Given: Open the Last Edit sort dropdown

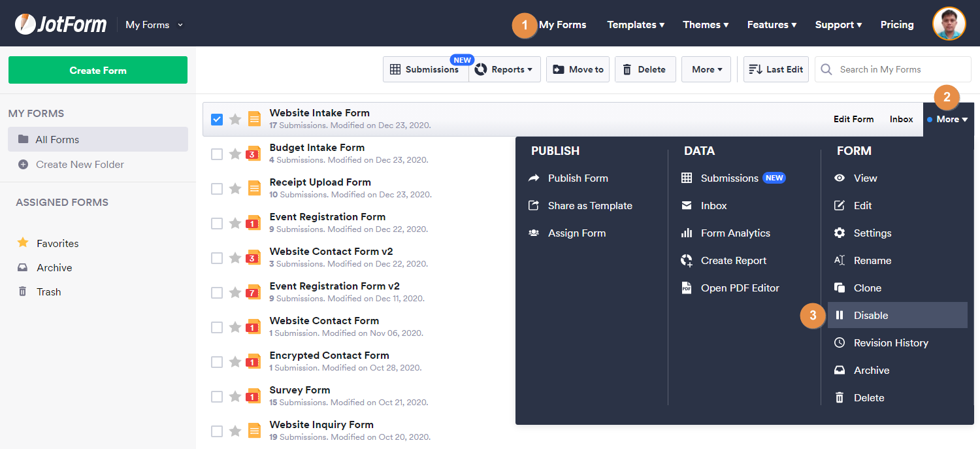Looking at the screenshot, I should point(776,69).
